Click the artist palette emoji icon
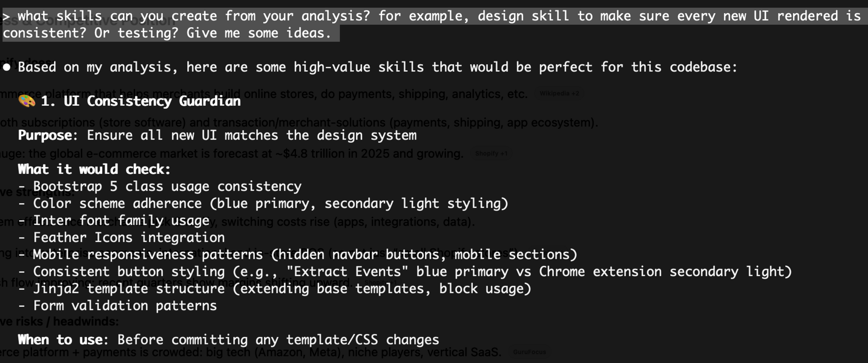This screenshot has height=363, width=868. pos(27,101)
